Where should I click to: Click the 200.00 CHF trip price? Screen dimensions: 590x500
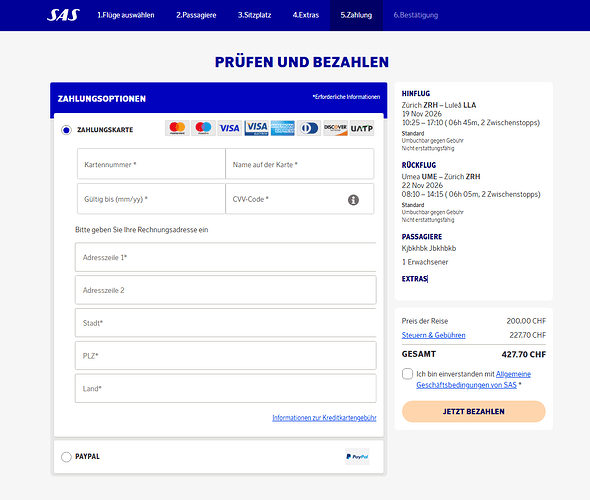tap(526, 321)
